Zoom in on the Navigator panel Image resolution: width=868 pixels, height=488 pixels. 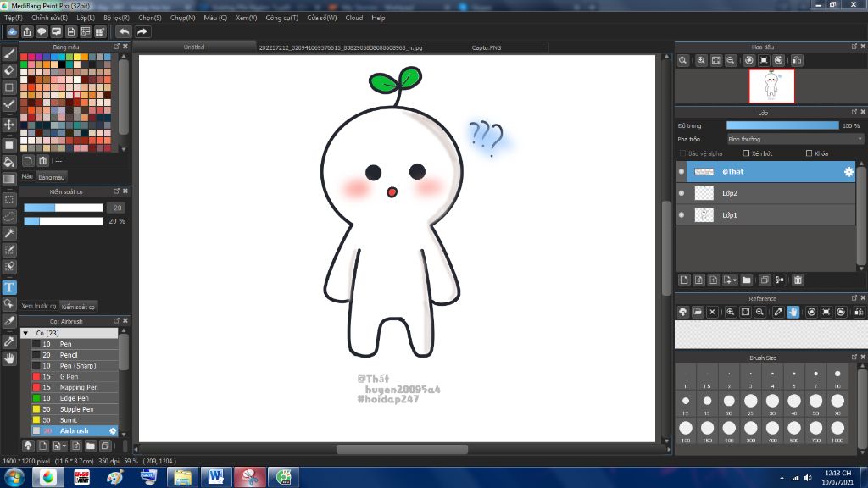[x=701, y=60]
